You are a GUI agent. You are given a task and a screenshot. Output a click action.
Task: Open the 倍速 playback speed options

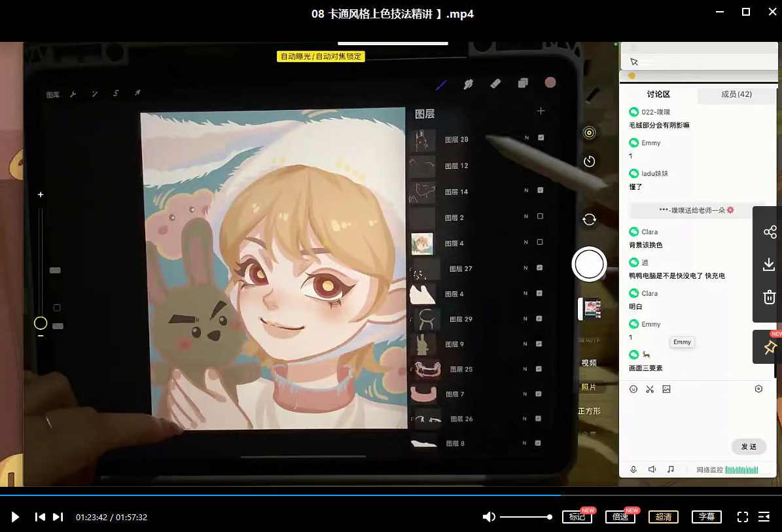620,517
